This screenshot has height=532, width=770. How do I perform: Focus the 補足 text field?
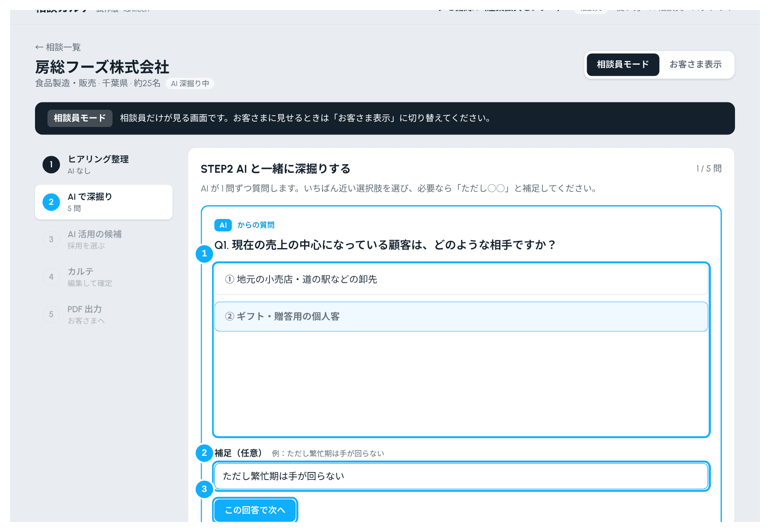(x=461, y=476)
